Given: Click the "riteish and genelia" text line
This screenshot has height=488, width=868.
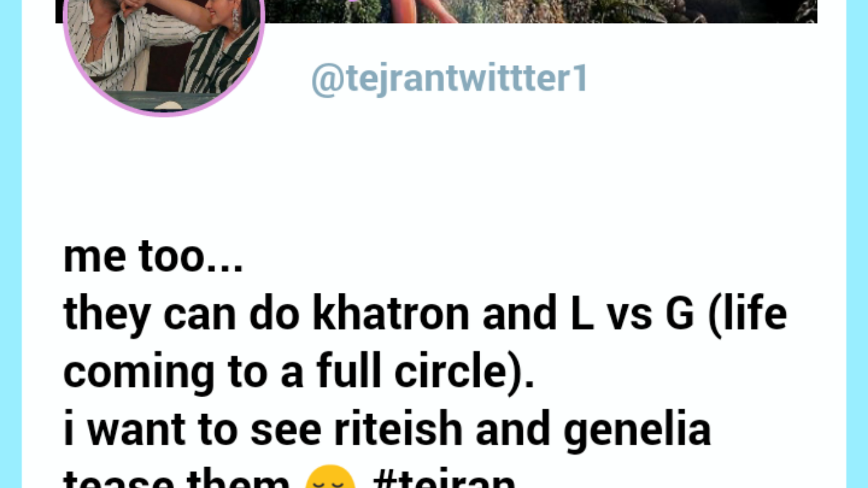Looking at the screenshot, I should click(x=387, y=430).
